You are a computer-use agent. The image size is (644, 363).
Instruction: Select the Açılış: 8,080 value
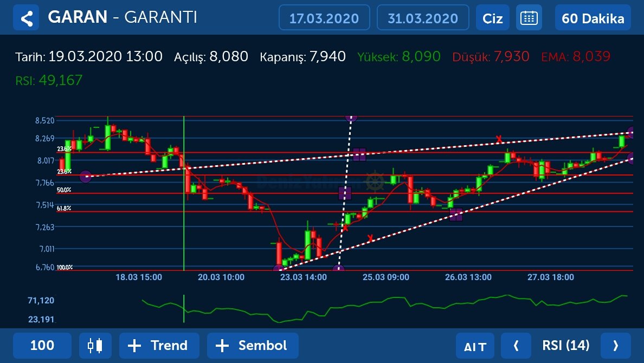(211, 56)
